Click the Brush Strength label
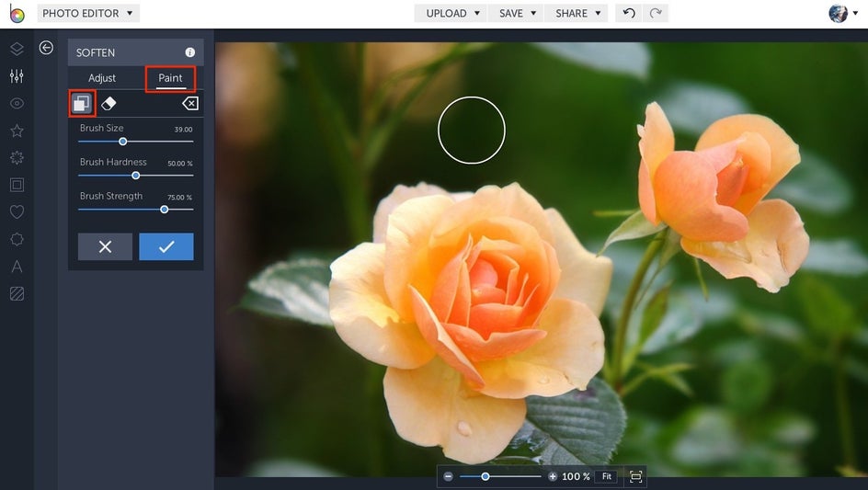Viewport: 868px width, 490px height. (x=111, y=196)
